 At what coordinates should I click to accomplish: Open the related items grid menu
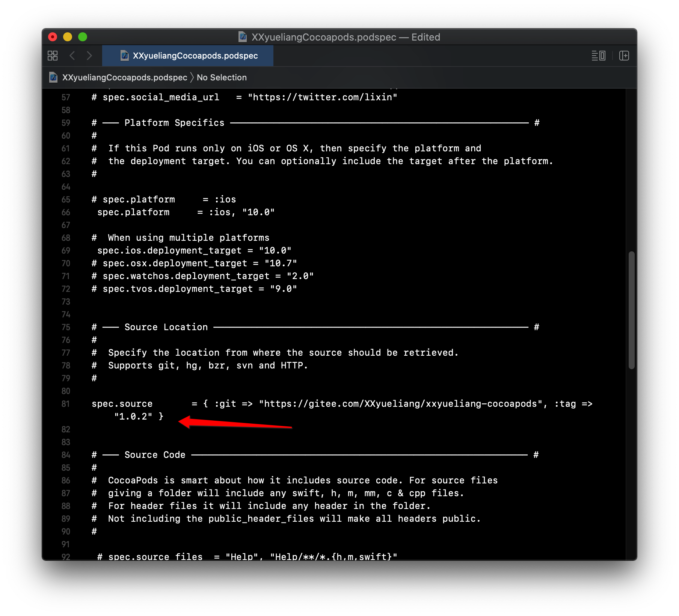coord(53,56)
